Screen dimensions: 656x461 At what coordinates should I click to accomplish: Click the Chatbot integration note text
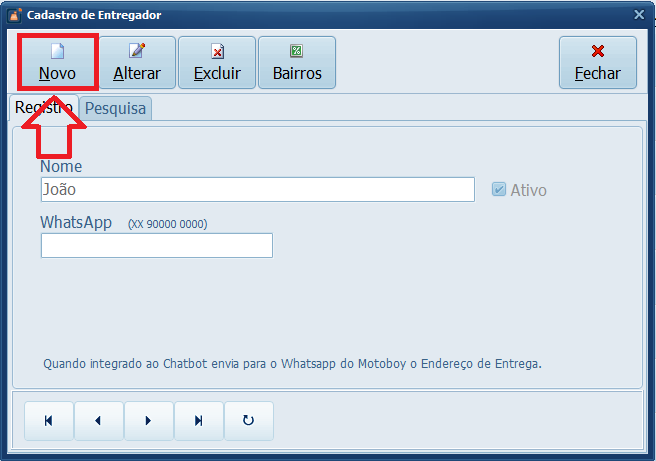292,364
